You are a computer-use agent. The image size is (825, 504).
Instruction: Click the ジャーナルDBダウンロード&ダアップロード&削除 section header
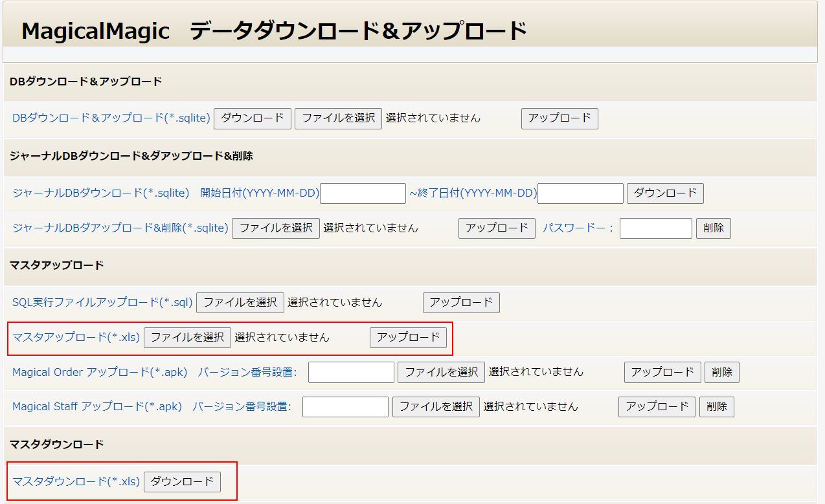131,157
